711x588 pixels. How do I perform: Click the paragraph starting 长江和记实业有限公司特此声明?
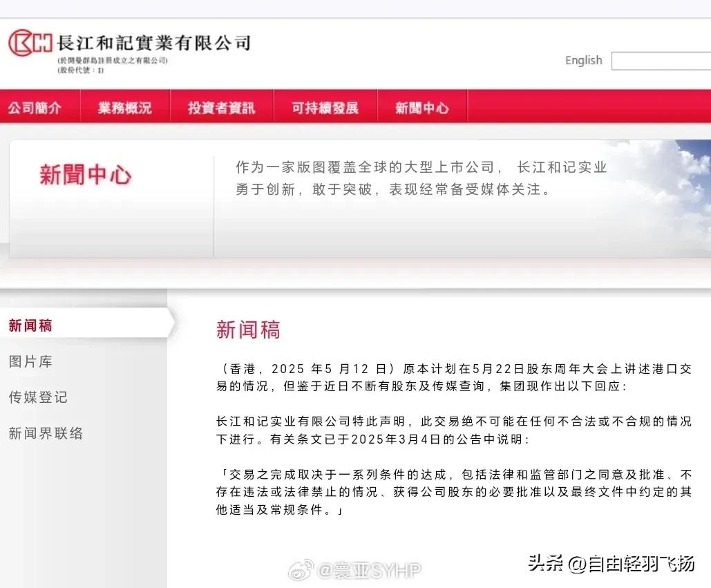[454, 430]
